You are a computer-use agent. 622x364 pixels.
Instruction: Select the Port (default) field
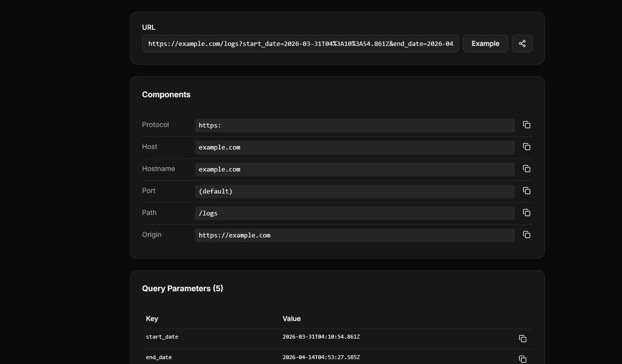[x=355, y=191]
